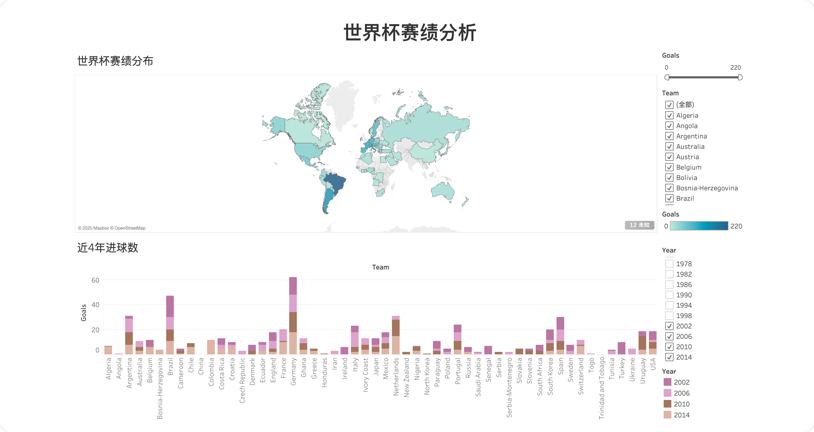814x432 pixels.
Task: Uncheck the Algeria team checkbox
Action: pyautogui.click(x=670, y=115)
